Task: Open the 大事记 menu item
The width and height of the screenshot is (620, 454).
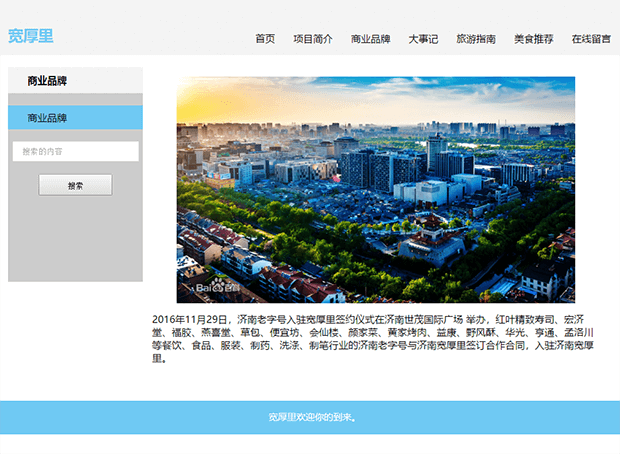Action: 423,39
